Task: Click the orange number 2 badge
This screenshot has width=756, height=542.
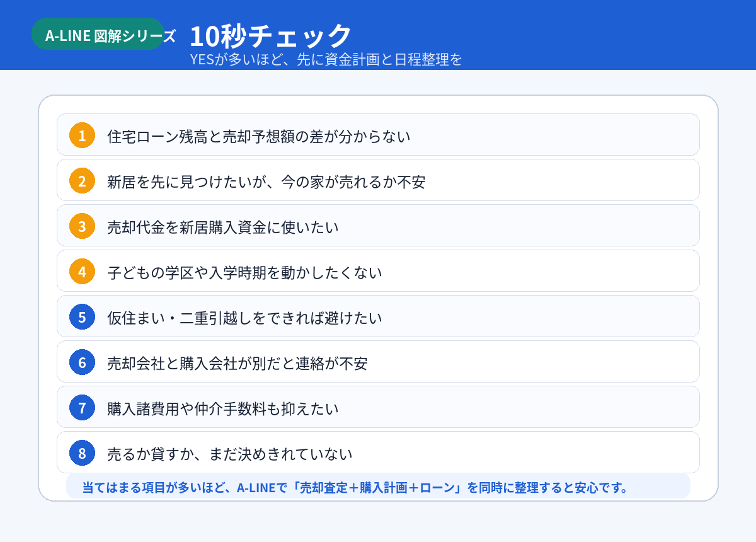Action: (x=82, y=180)
